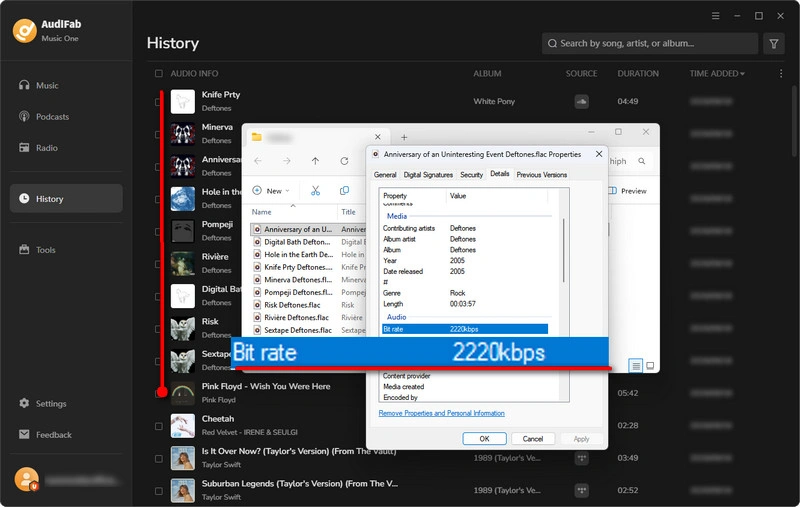
Task: Switch Explorer to large icons view
Action: pyautogui.click(x=650, y=365)
